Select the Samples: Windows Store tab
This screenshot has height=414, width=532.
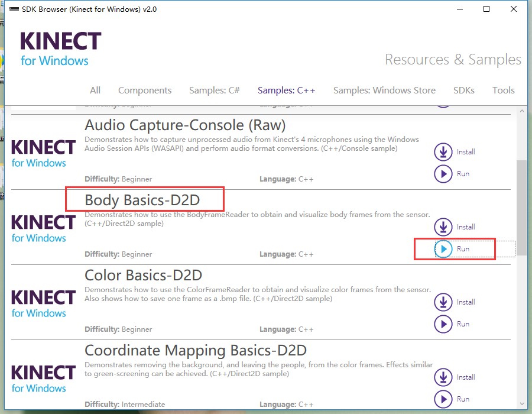tap(384, 90)
